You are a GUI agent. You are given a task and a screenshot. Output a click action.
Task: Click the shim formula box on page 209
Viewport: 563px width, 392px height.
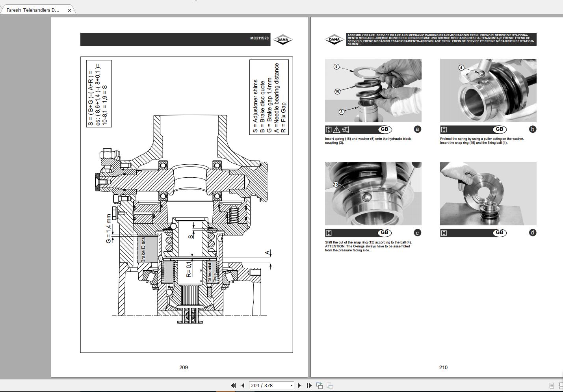tap(99, 94)
